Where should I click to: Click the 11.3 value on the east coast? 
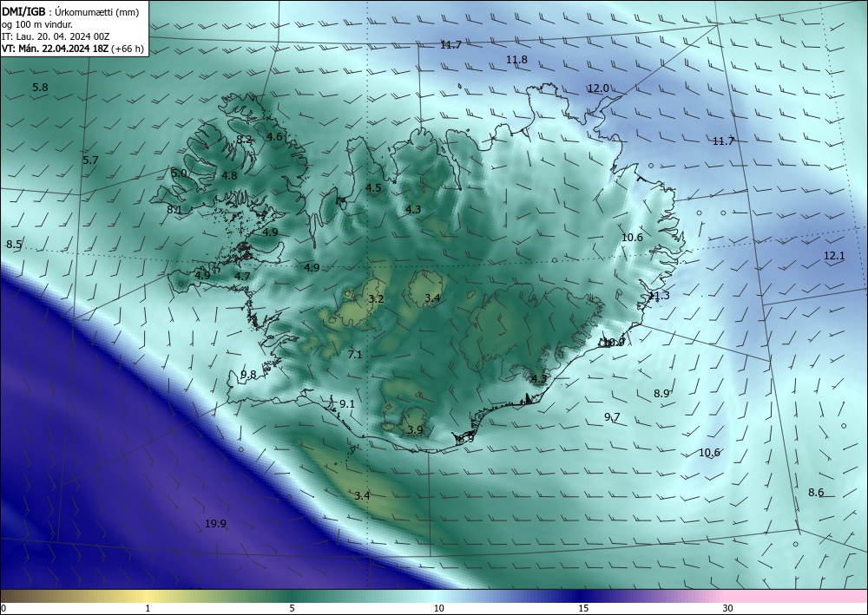(660, 296)
